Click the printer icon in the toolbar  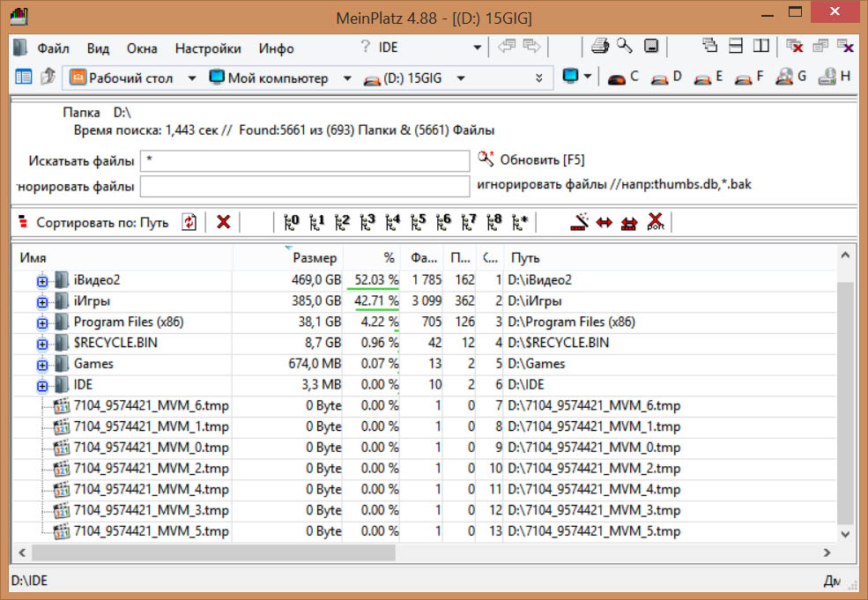click(x=600, y=47)
